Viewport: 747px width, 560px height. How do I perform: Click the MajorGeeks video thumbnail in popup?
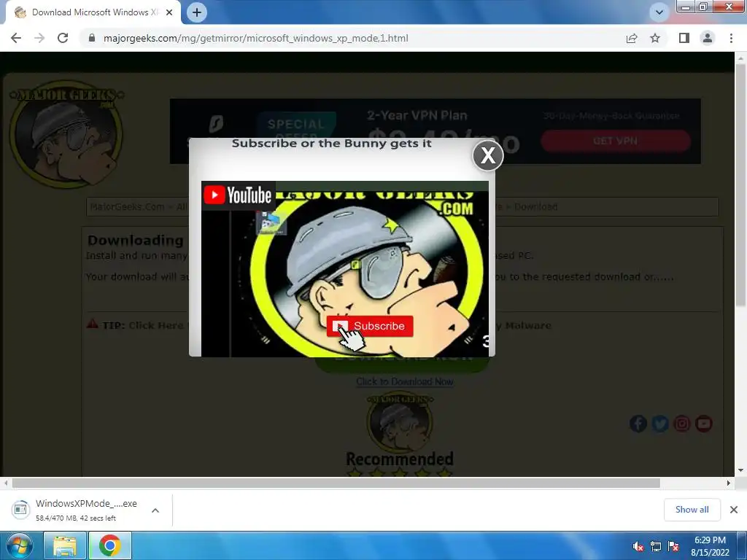[x=345, y=268]
